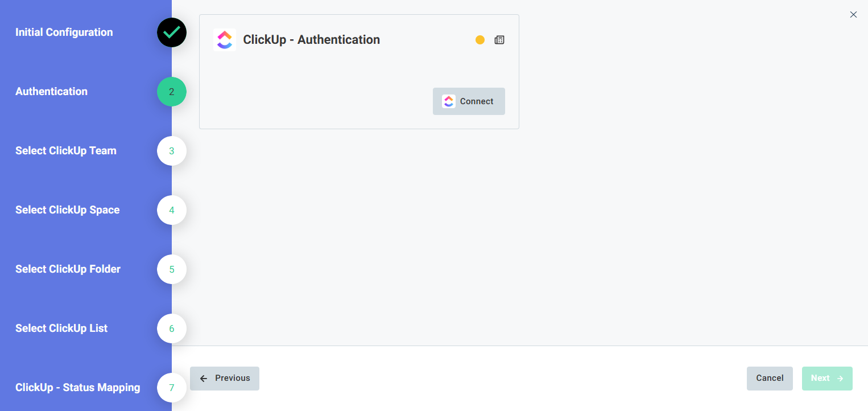The image size is (868, 411).
Task: Go to the Select ClickUp Team step
Action: tap(66, 151)
